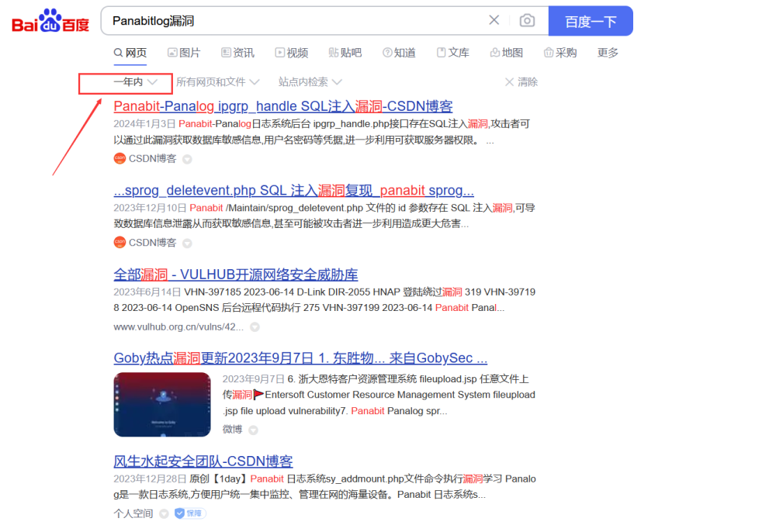Expand arrow next to vulhub.org.cn URL
The width and height of the screenshot is (776, 532).
pyautogui.click(x=255, y=326)
